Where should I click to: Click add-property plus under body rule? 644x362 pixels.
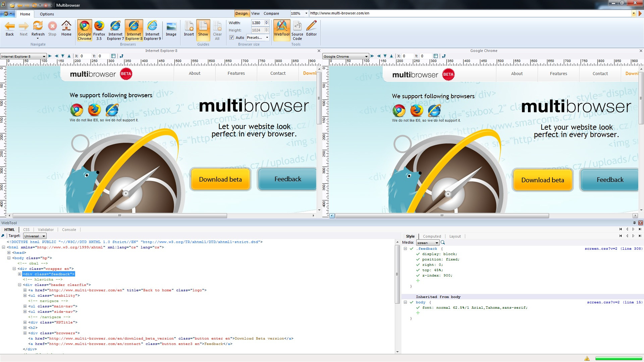(x=418, y=313)
